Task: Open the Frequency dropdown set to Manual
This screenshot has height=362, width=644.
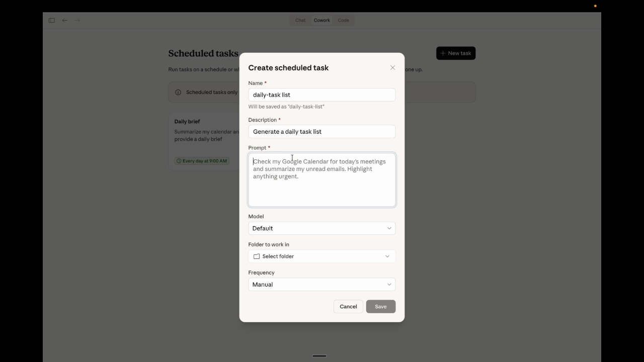Action: (321, 284)
